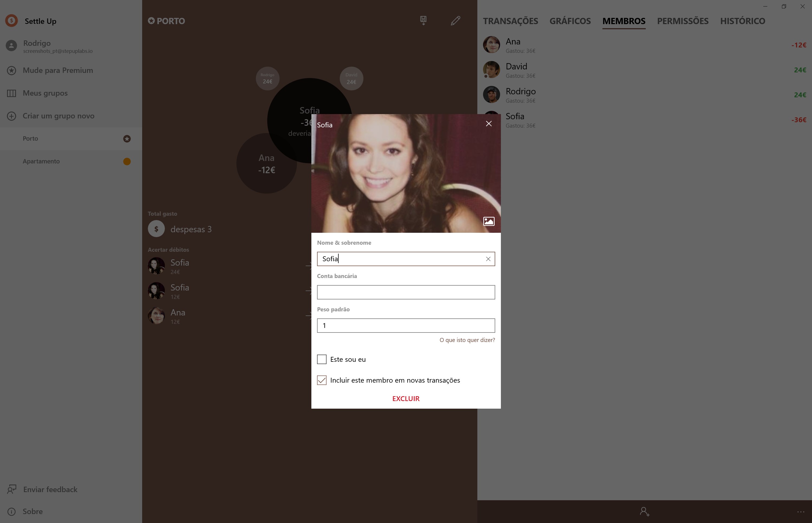Click the David 24€ bubble
The height and width of the screenshot is (523, 812).
tap(351, 79)
